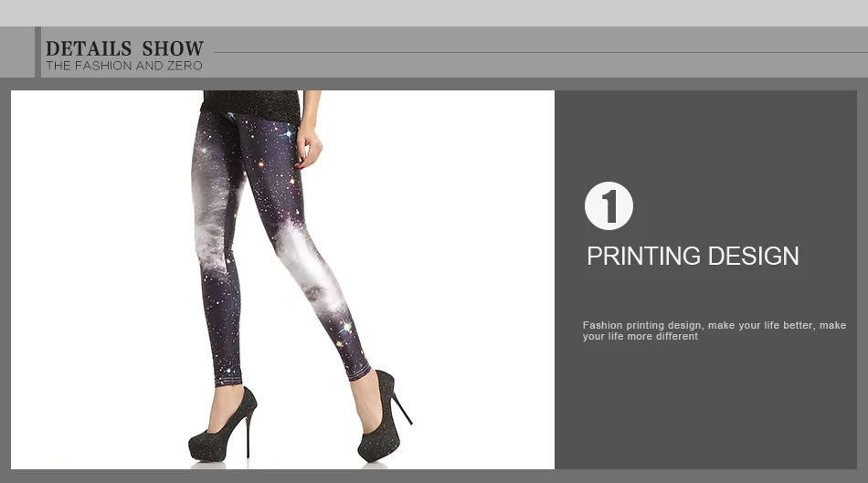This screenshot has height=483, width=868.
Task: Click the circled number 1 badge
Action: pos(609,205)
